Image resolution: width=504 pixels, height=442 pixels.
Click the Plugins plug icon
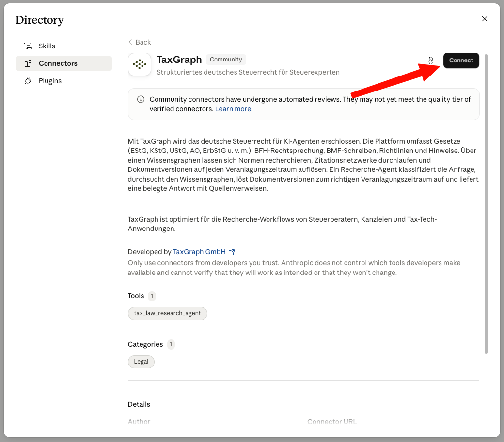point(28,81)
